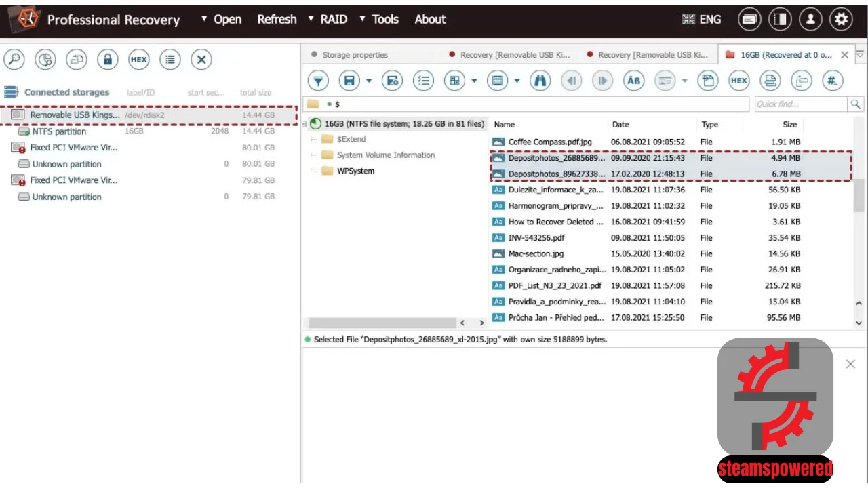The image size is (868, 488).
Task: Click file list scrollbar down arrow
Action: pyautogui.click(x=859, y=323)
